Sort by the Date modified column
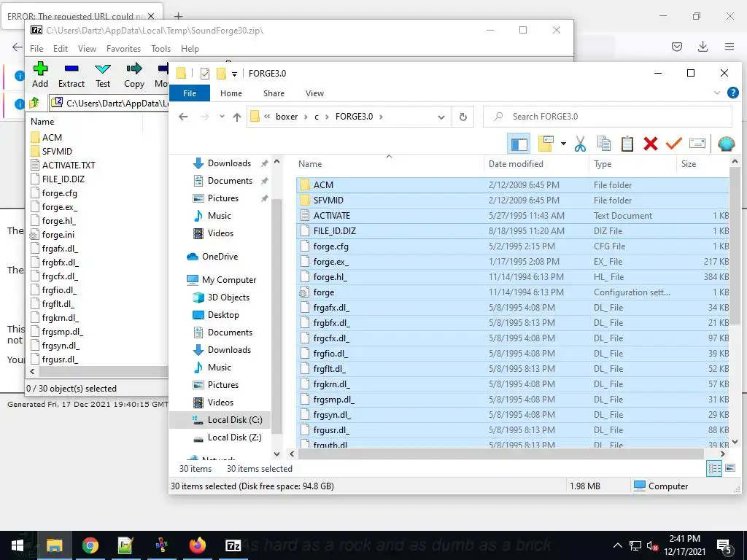 [x=536, y=164]
